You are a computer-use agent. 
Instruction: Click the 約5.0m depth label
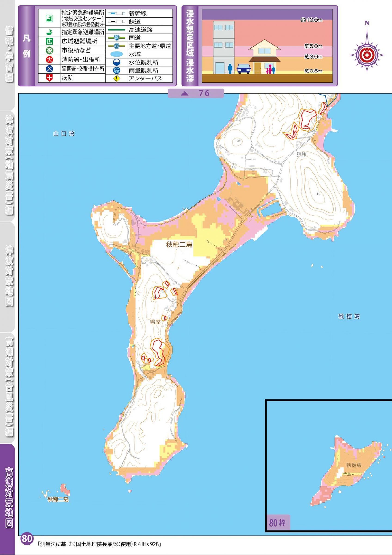click(x=313, y=46)
